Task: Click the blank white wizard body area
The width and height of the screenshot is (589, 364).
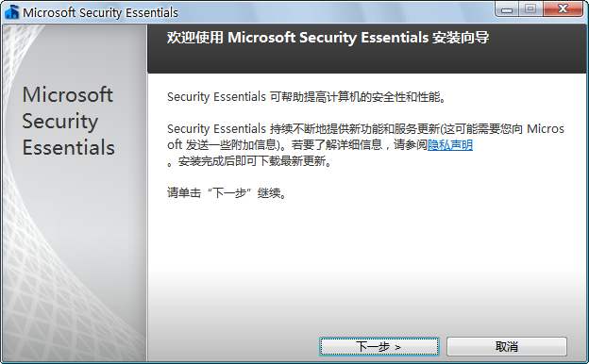Action: (366, 267)
